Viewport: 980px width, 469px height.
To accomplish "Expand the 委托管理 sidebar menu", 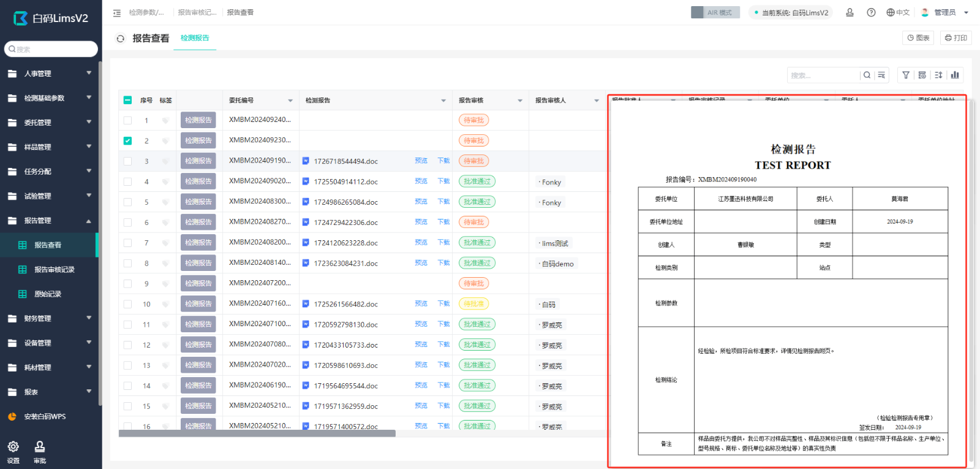I will click(49, 123).
